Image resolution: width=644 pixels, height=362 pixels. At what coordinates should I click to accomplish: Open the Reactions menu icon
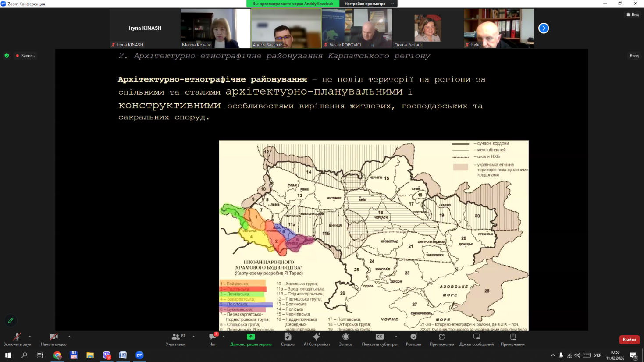413,337
